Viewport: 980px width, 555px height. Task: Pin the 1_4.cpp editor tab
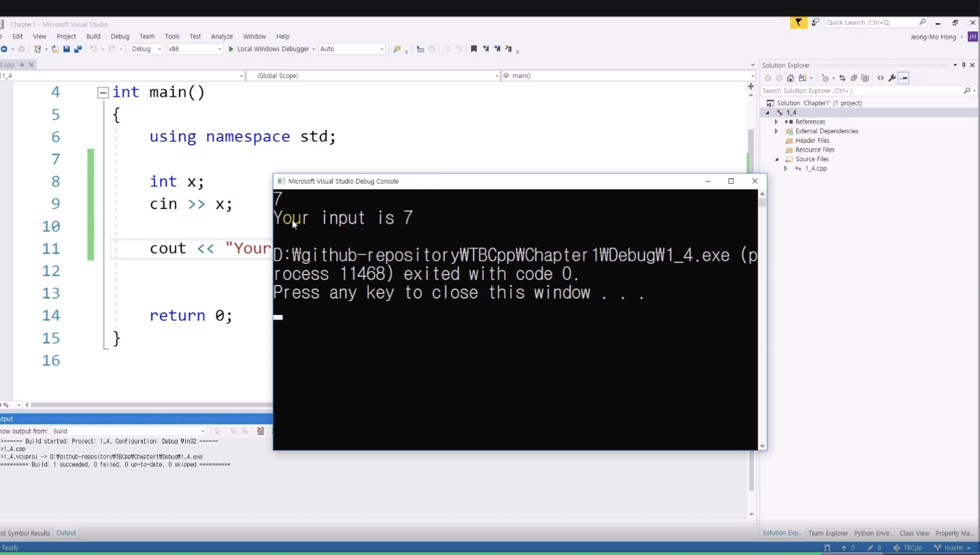point(22,65)
